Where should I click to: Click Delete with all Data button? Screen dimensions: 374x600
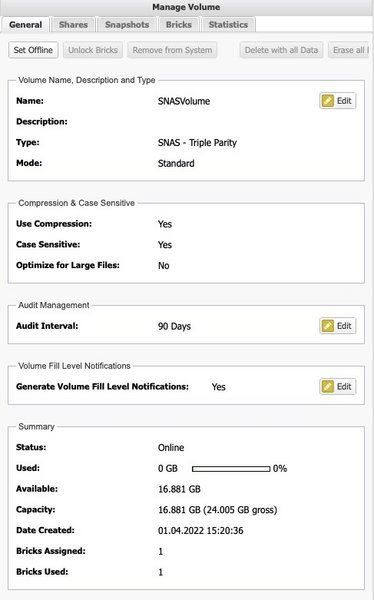tap(281, 50)
